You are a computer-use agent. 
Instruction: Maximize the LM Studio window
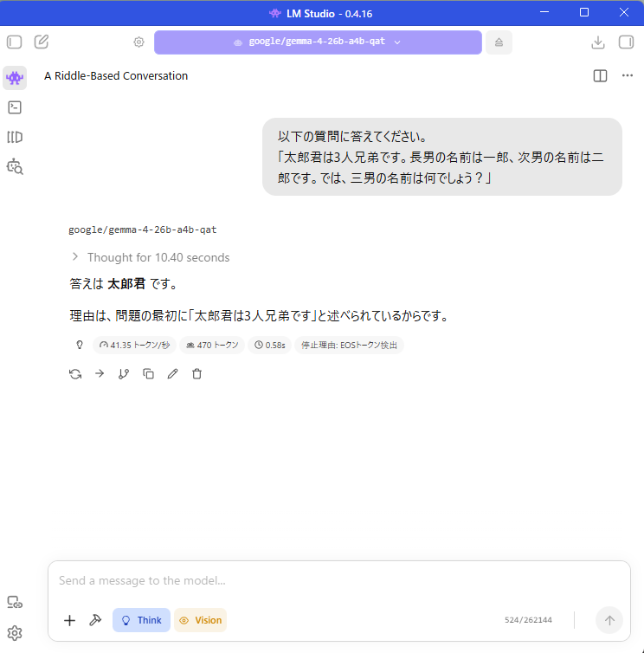[584, 12]
